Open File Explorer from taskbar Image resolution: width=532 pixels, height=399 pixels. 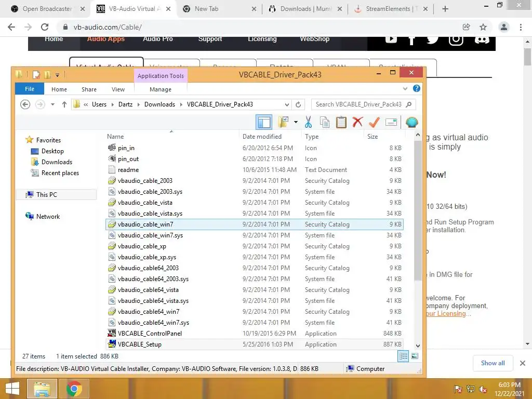pos(42,389)
